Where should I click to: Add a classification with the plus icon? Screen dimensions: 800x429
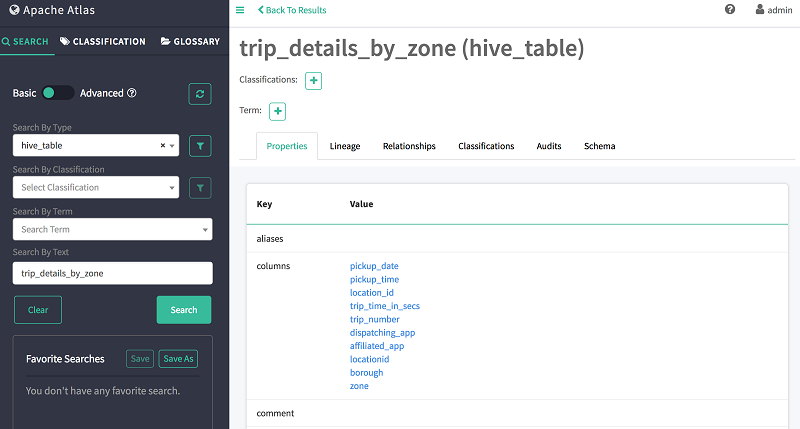tap(313, 81)
